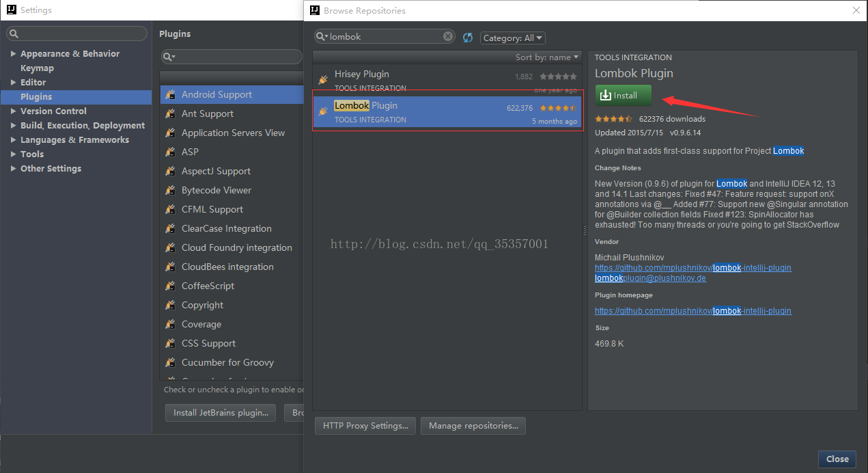This screenshot has width=868, height=473.
Task: Select Hrisey Plugin in the results list
Action: point(447,80)
